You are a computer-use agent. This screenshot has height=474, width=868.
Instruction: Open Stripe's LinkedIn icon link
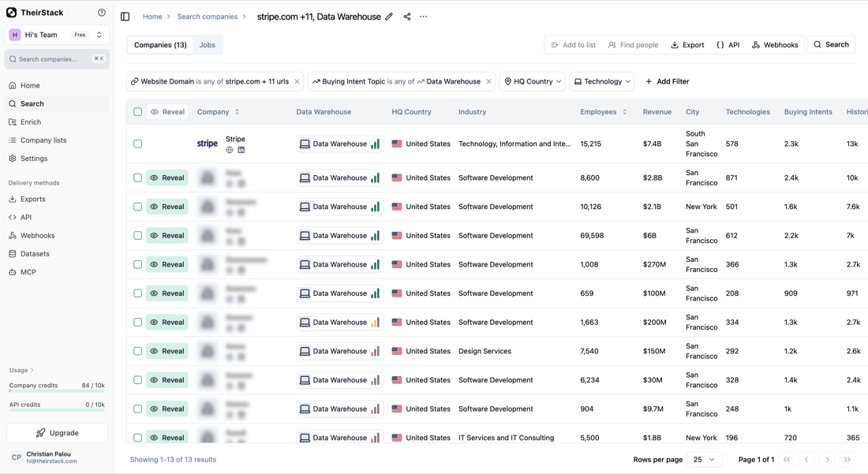click(x=241, y=150)
